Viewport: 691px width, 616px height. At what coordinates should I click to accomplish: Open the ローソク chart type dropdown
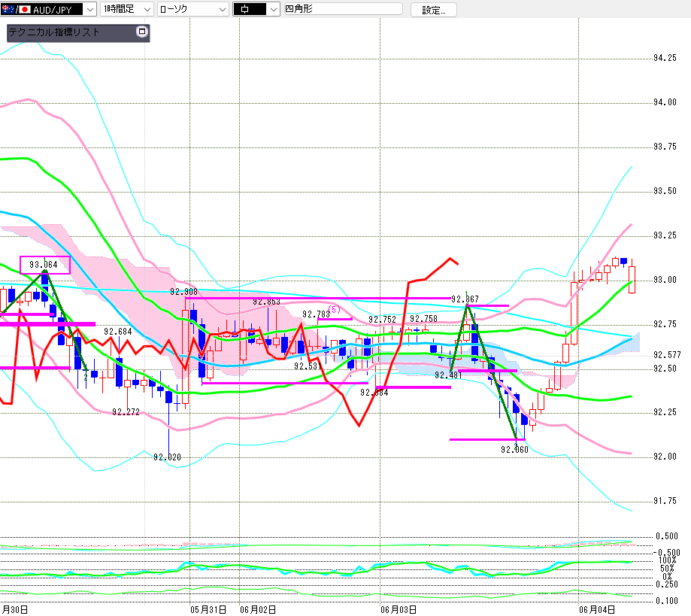point(193,9)
